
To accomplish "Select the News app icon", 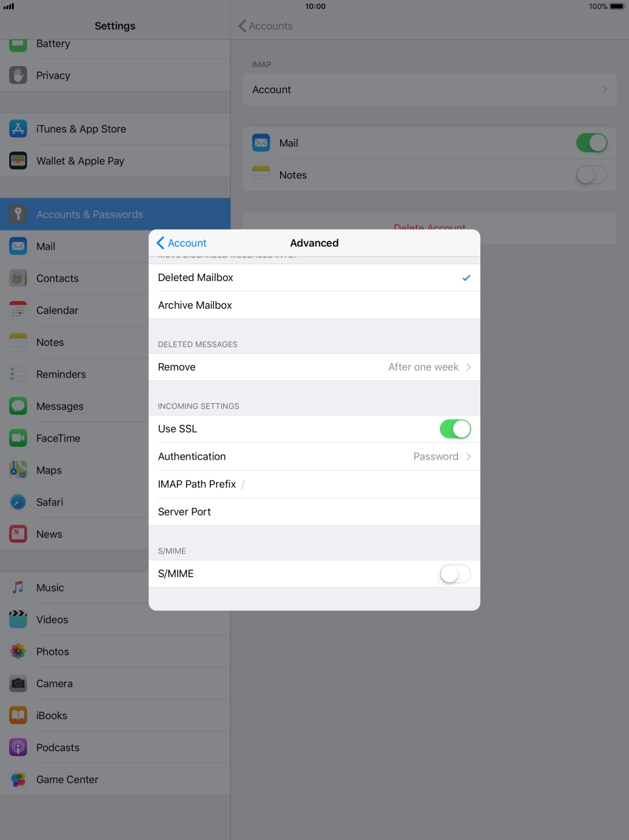I will pyautogui.click(x=18, y=534).
